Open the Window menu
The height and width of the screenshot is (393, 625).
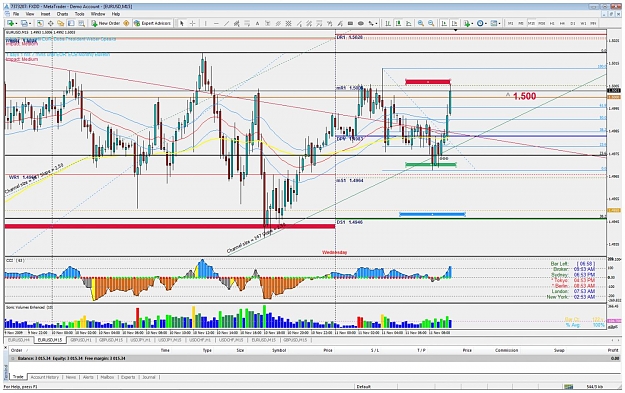pyautogui.click(x=98, y=14)
